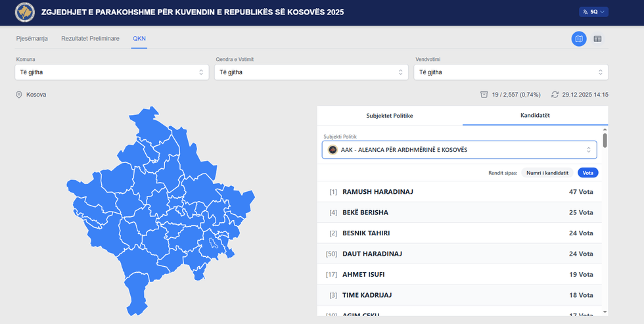Expand the Vendvotimi dropdown
The image size is (644, 324).
[511, 72]
